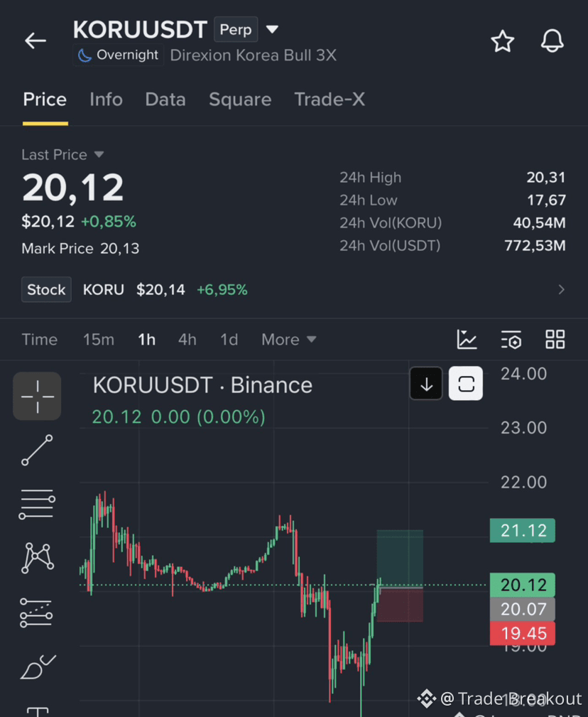
Task: Open the chart settings icon
Action: [x=511, y=340]
